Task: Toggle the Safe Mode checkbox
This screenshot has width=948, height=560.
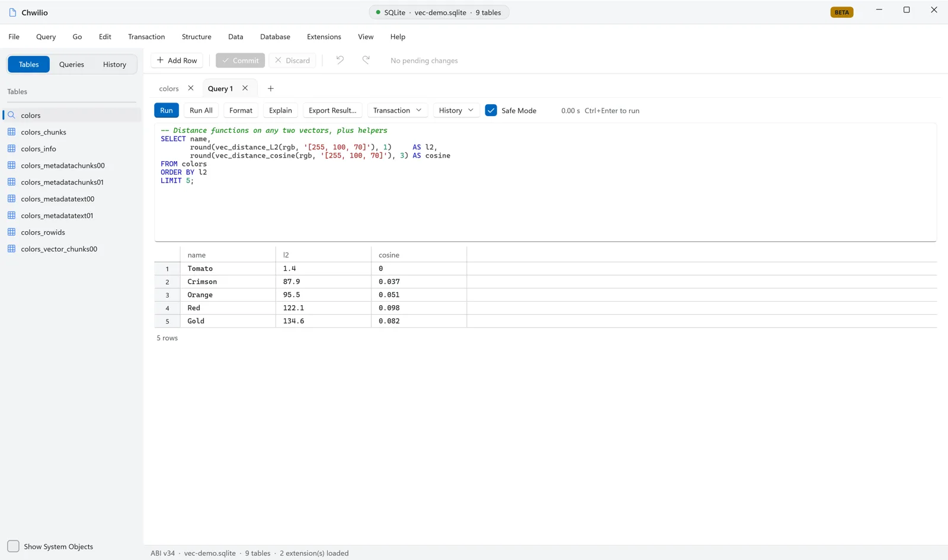Action: pyautogui.click(x=491, y=110)
